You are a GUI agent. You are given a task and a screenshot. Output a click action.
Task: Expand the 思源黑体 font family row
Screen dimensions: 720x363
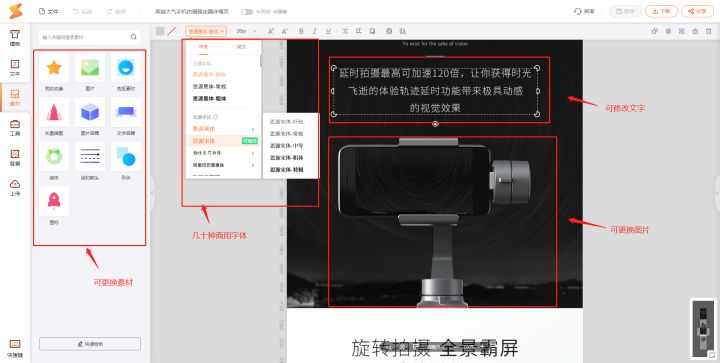click(223, 129)
